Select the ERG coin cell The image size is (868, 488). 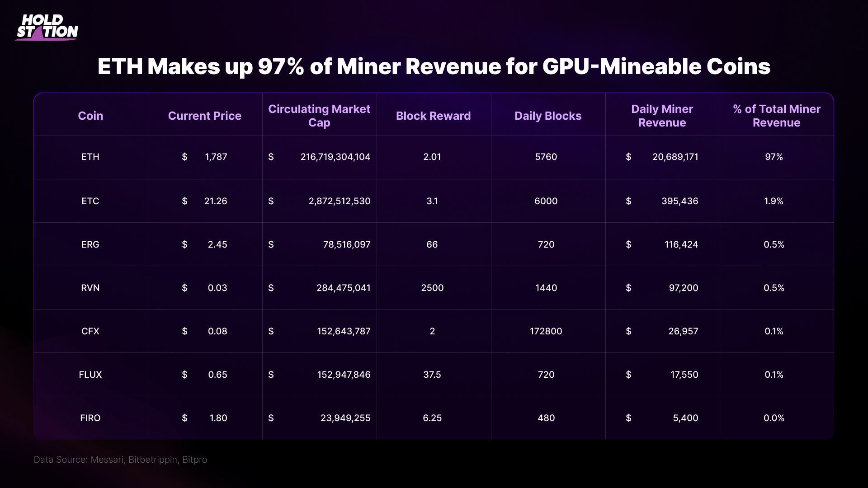pyautogui.click(x=90, y=244)
